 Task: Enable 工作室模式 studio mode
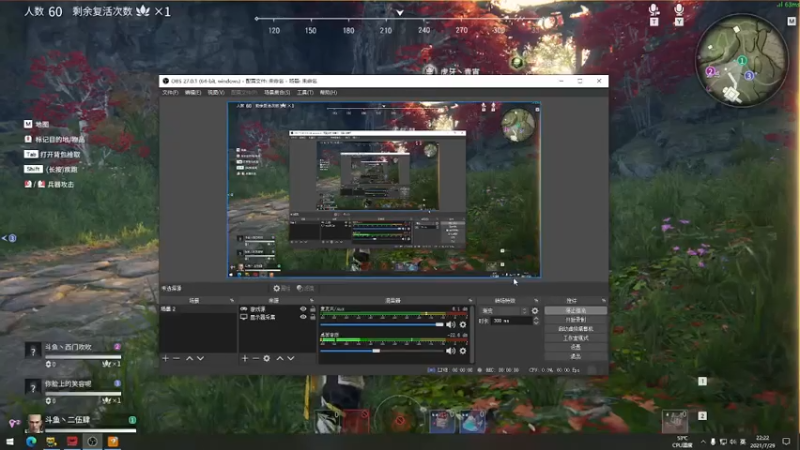(576, 338)
